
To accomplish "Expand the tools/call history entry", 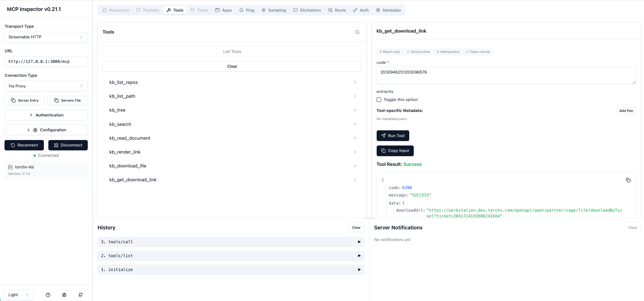I will (231, 242).
